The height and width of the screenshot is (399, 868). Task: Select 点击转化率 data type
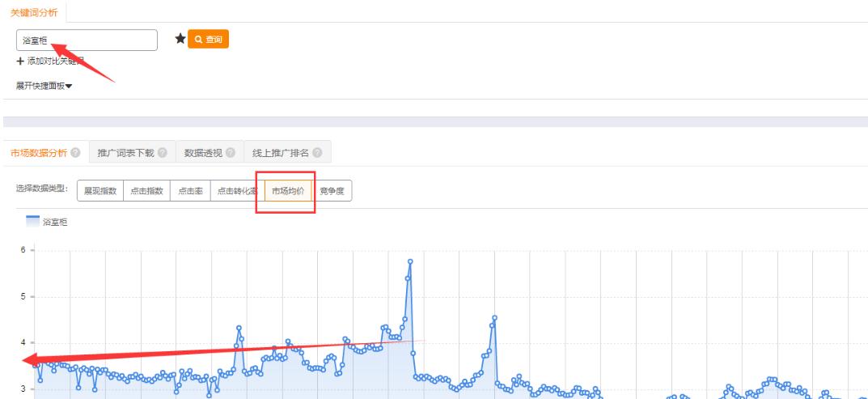click(x=238, y=191)
